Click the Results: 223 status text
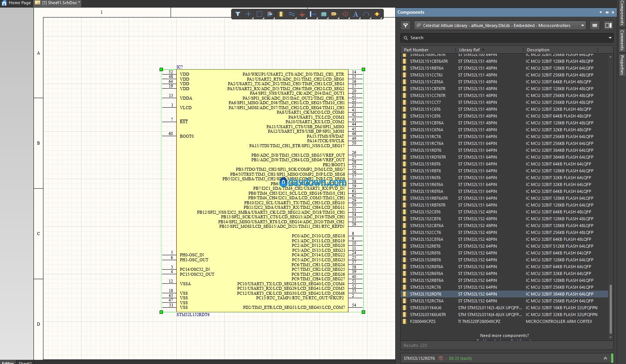This screenshot has height=364, width=626. 415,345
